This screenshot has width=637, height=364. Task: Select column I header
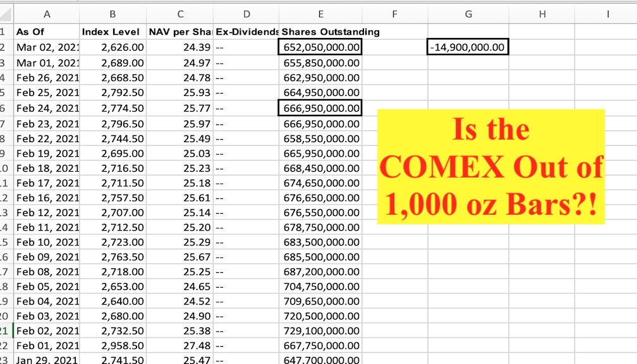click(x=607, y=14)
